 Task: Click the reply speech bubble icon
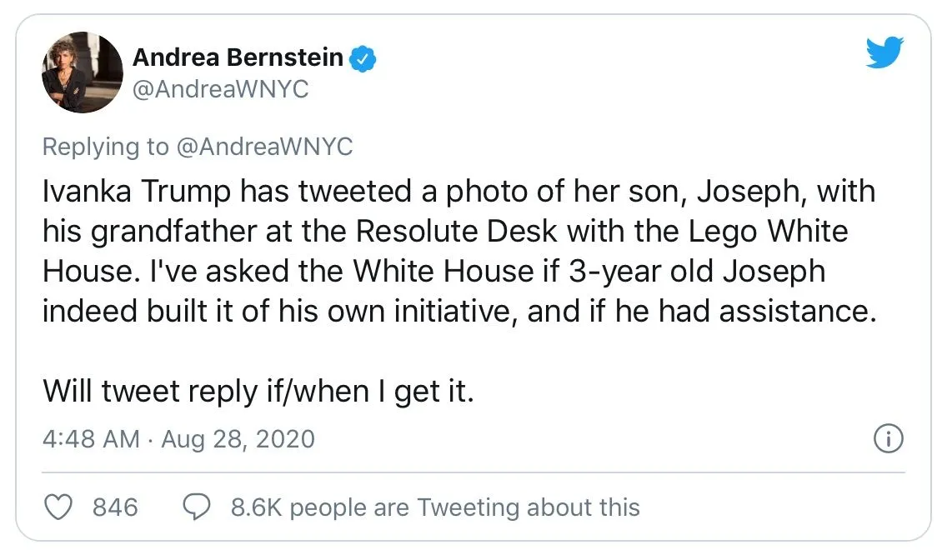pos(196,507)
